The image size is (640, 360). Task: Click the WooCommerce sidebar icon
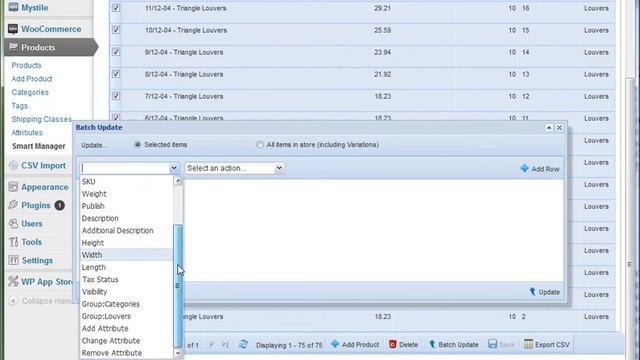click(x=13, y=29)
